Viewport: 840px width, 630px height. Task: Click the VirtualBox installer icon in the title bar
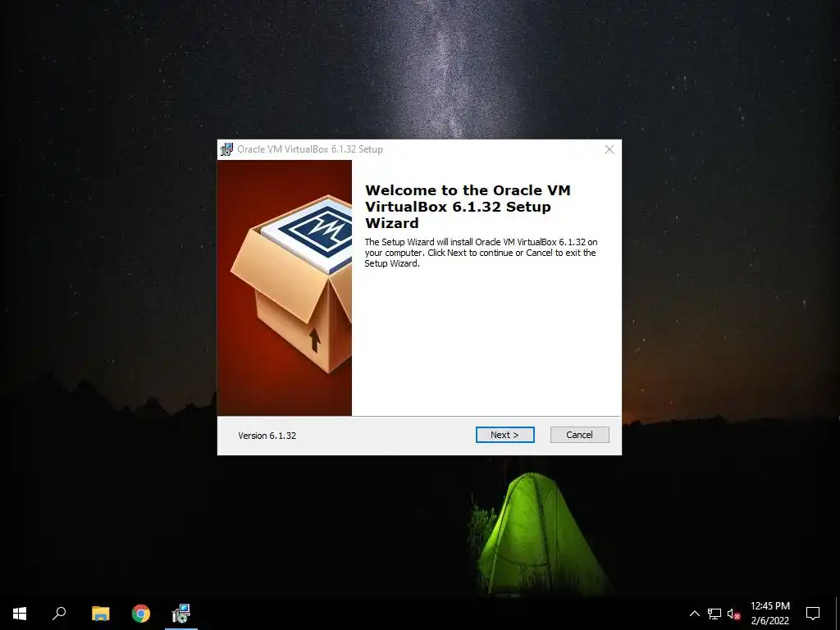click(x=226, y=149)
